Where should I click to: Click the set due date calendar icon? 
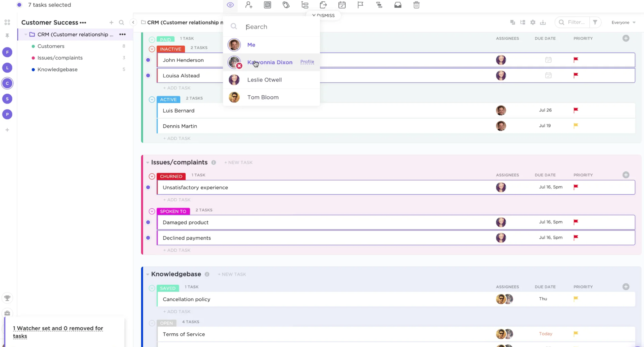(x=342, y=5)
